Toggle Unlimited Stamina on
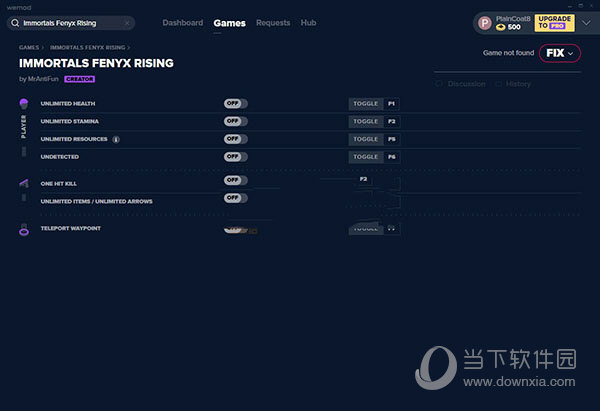The width and height of the screenshot is (600, 411). (236, 121)
